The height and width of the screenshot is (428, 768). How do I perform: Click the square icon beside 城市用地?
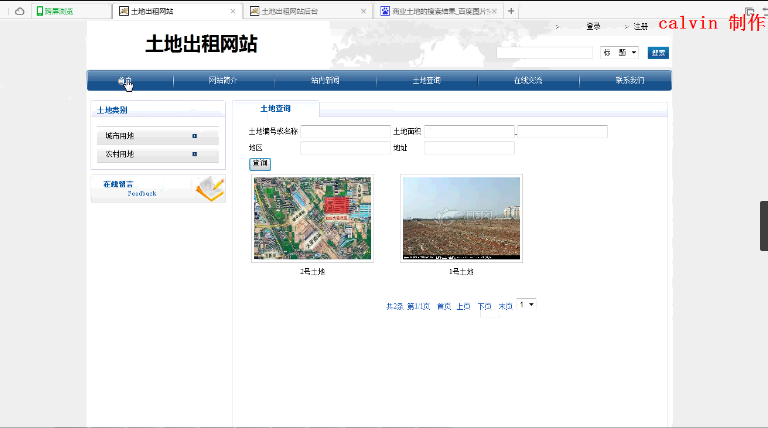194,136
